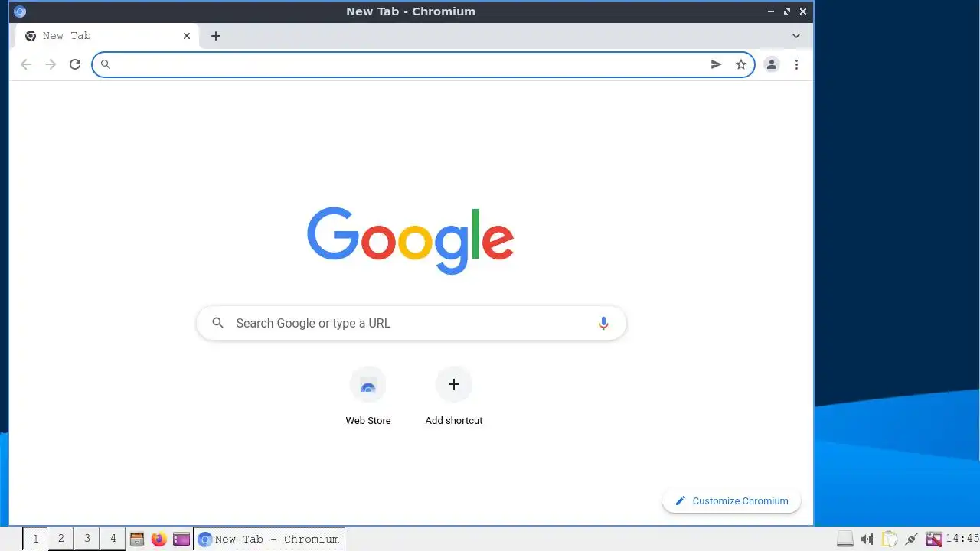Click the Web Store label text
Viewport: 980px width, 551px height.
(x=368, y=420)
